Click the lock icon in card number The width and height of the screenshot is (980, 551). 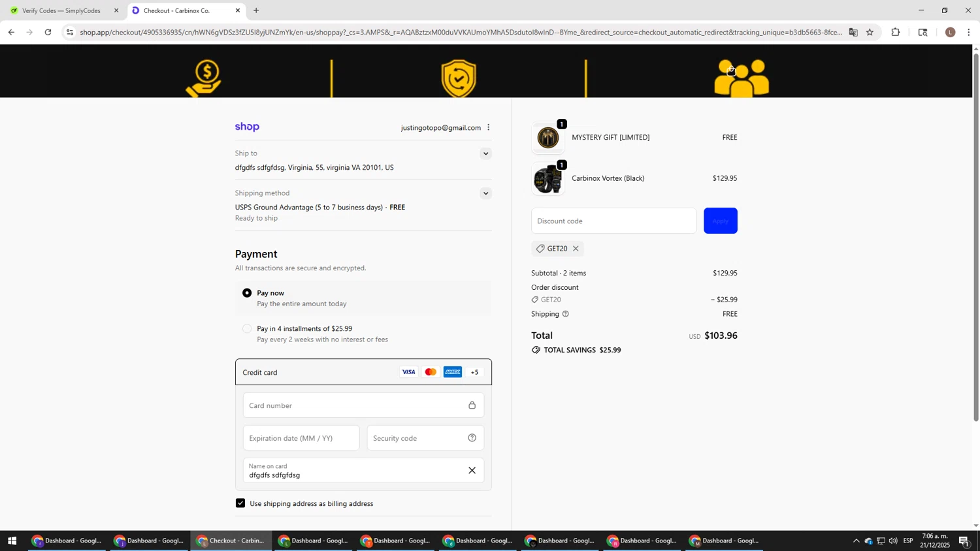tap(472, 405)
